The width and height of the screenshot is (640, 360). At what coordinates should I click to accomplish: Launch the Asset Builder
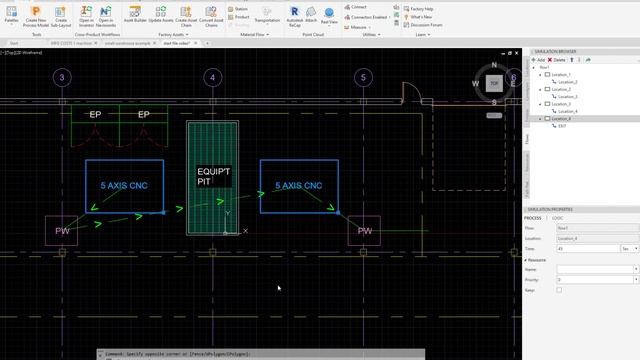tap(135, 14)
